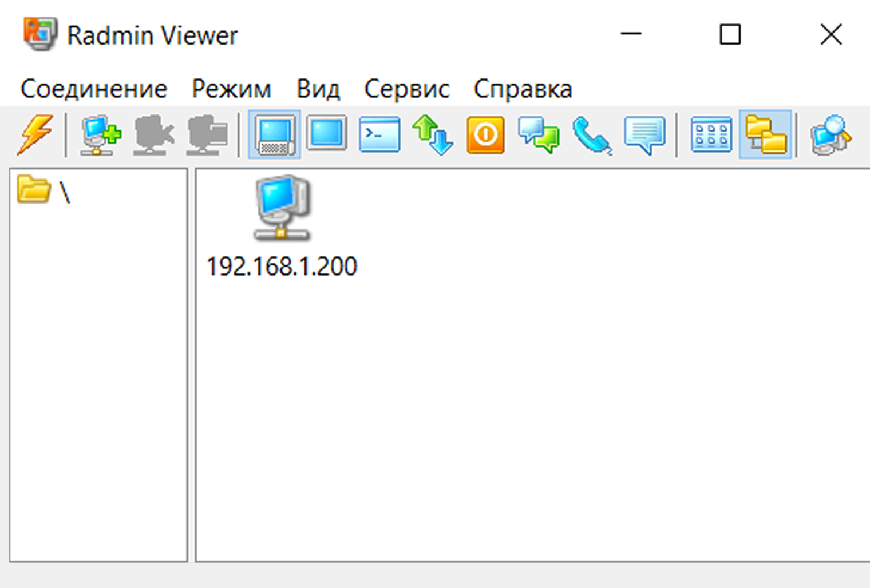Click the 192.168.1.200 address label
This screenshot has height=588, width=870.
coord(282,267)
